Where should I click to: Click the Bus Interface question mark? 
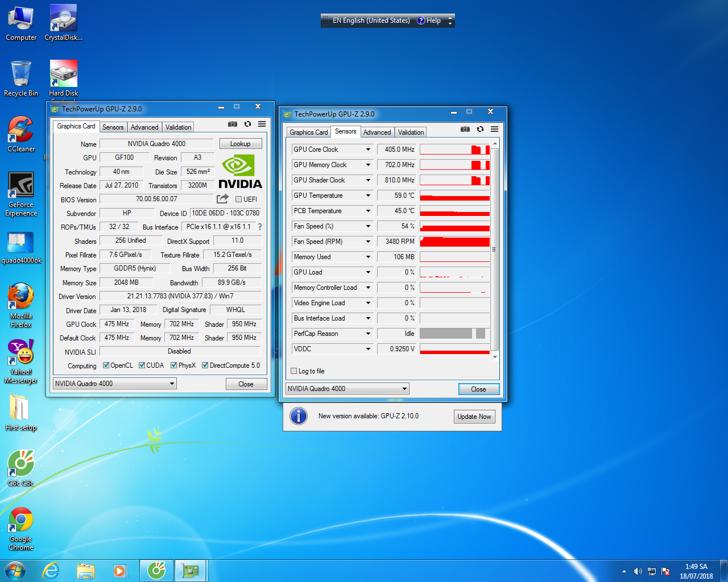[x=260, y=227]
